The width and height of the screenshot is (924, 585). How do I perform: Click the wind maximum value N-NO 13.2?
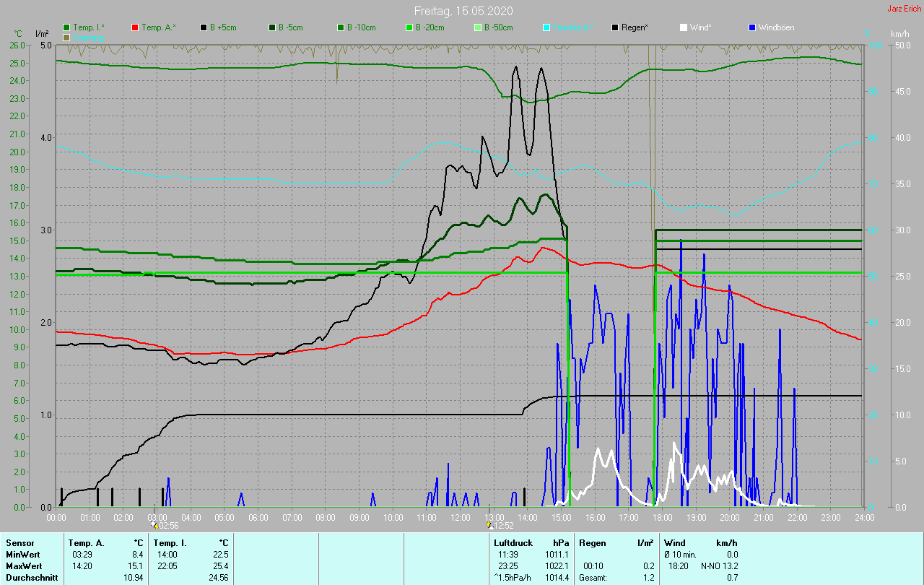[x=719, y=566]
